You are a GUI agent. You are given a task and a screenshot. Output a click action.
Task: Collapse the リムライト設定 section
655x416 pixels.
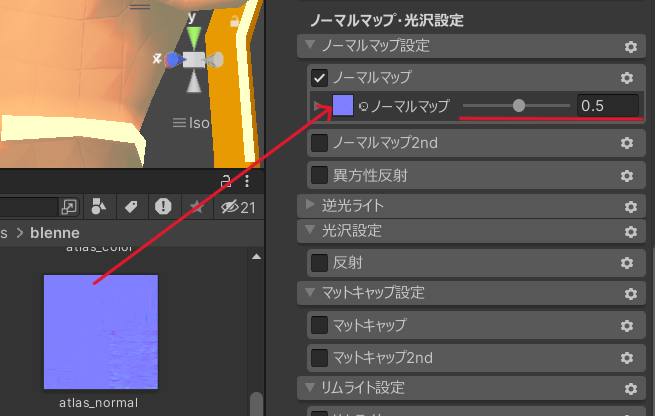[310, 387]
